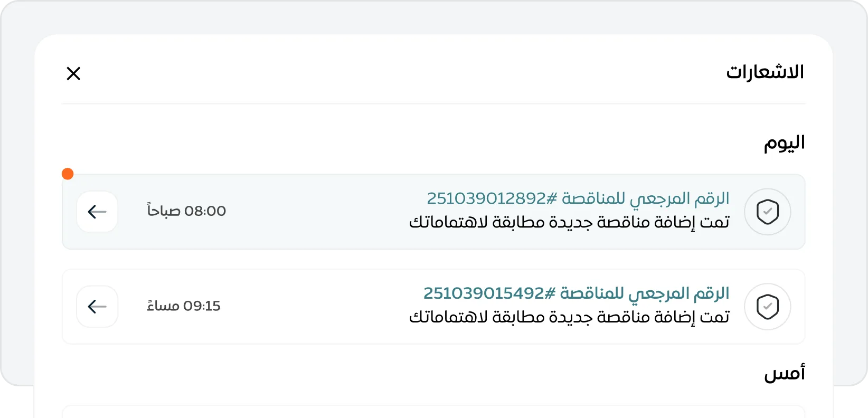
Task: Click the 08:00 صباحاً timestamp label
Action: (x=186, y=211)
